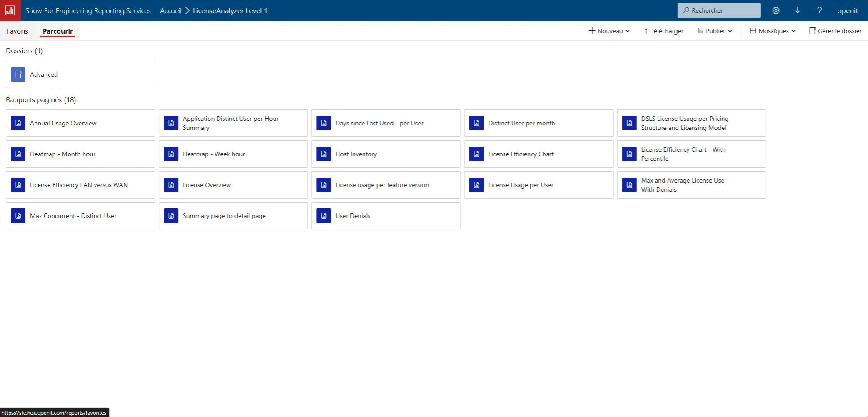This screenshot has width=868, height=417.
Task: Open the License Efficiency Chart report by name
Action: click(521, 154)
